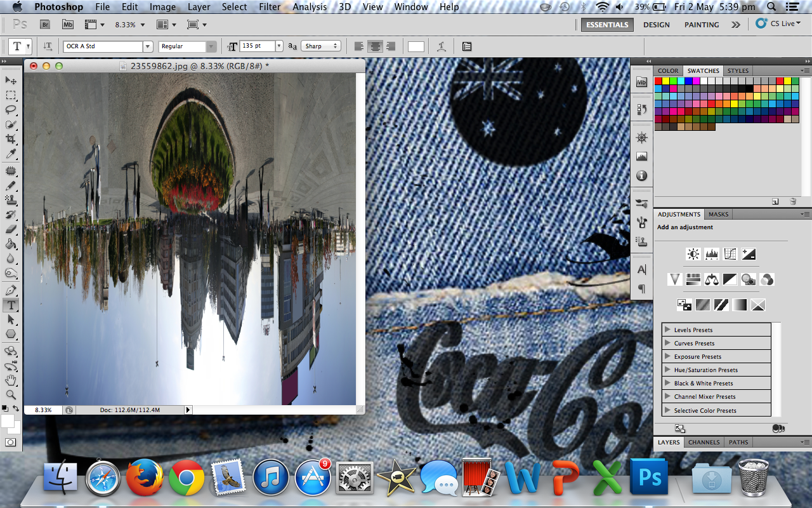Select the Blur tool
Image resolution: width=812 pixels, height=508 pixels.
pyautogui.click(x=11, y=258)
